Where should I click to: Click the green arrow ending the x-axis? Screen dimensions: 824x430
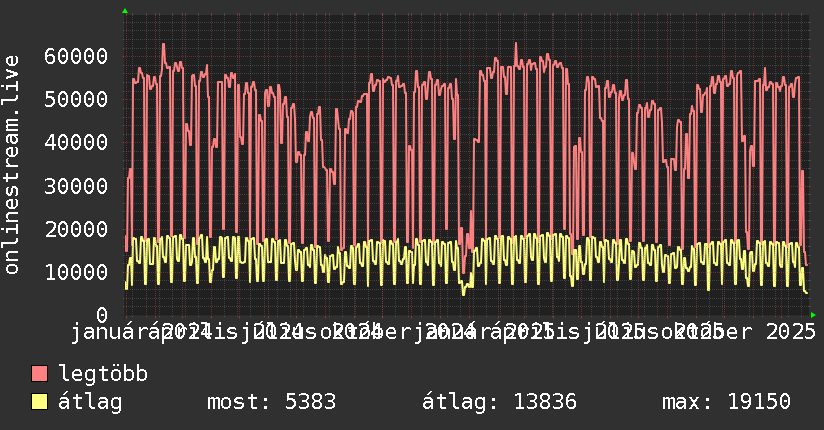pyautogui.click(x=813, y=315)
